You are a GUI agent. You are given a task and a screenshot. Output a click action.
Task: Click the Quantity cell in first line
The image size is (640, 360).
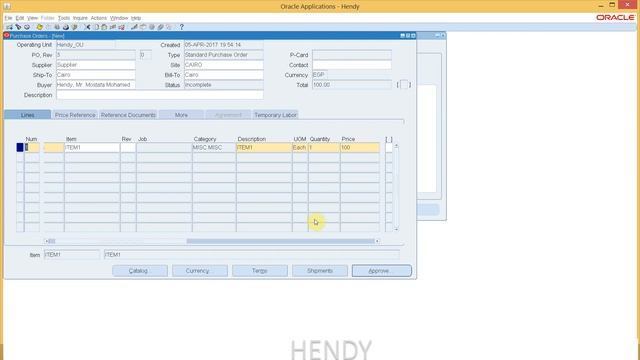point(324,147)
